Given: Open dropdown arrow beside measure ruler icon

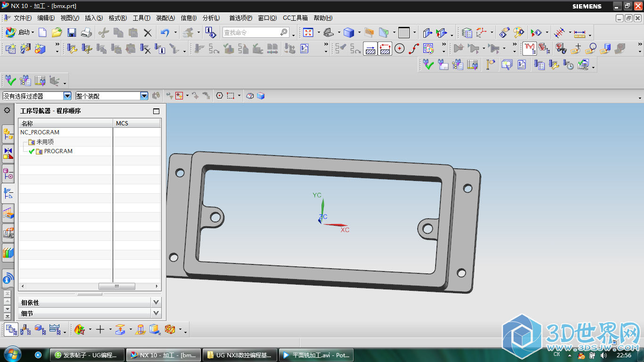Looking at the screenshot, I should 590,35.
